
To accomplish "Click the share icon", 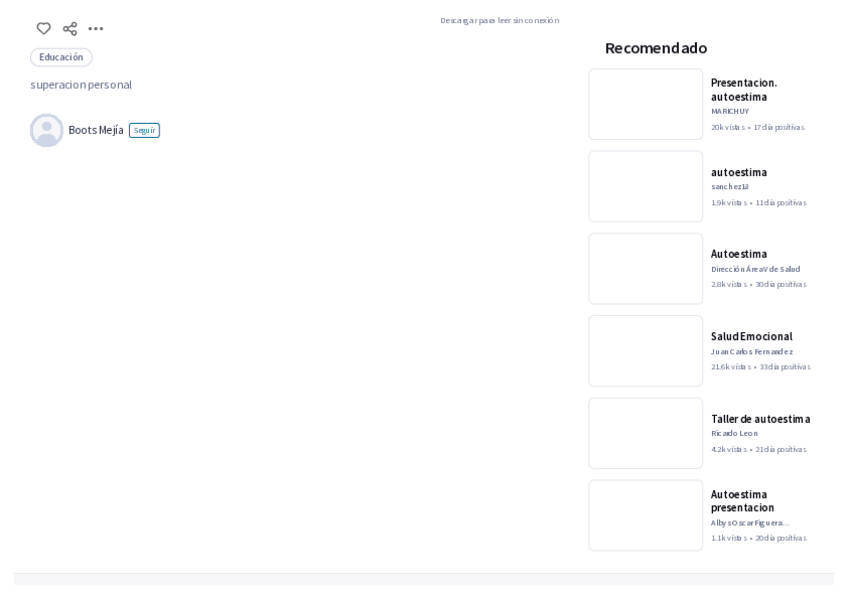I will tap(70, 29).
